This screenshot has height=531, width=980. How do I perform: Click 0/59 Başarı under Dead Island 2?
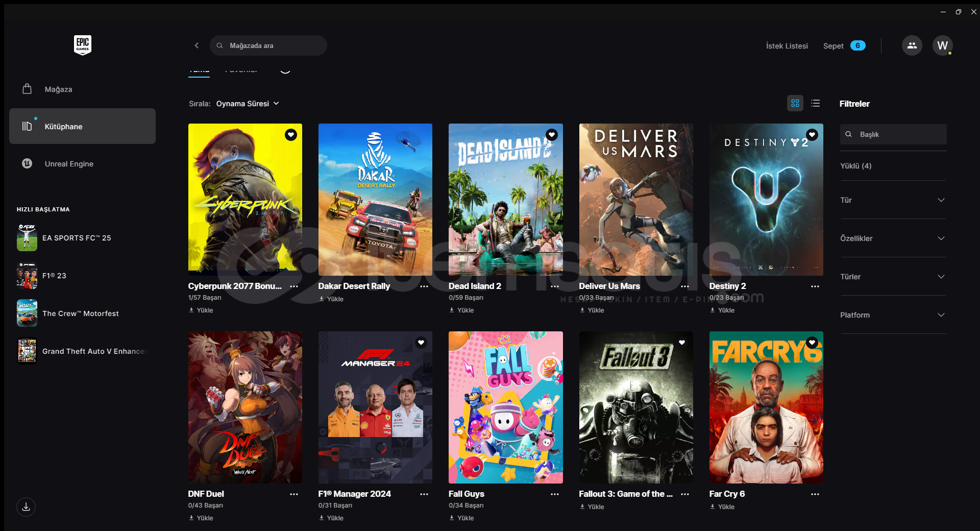point(466,298)
